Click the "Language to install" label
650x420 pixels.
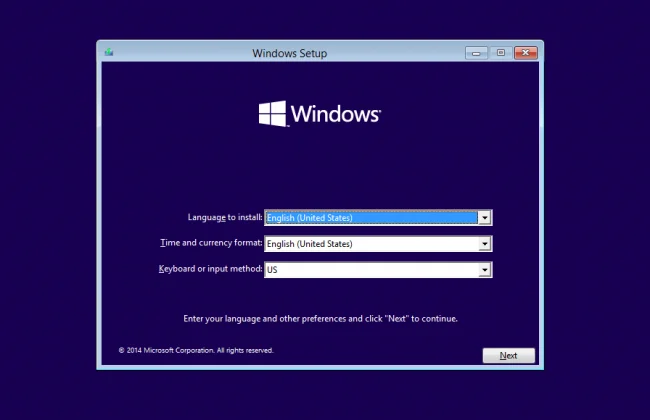coord(225,217)
